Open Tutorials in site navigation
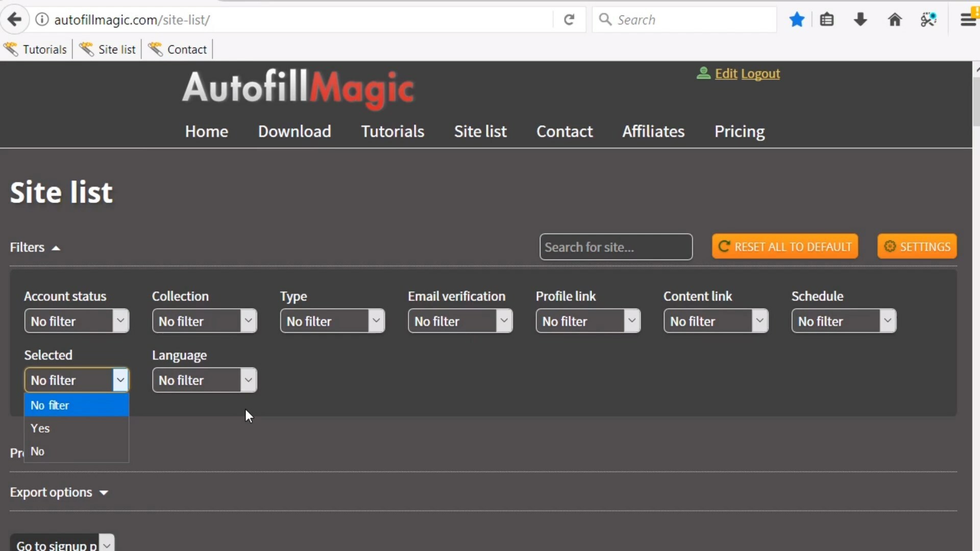This screenshot has width=980, height=551. [x=393, y=132]
